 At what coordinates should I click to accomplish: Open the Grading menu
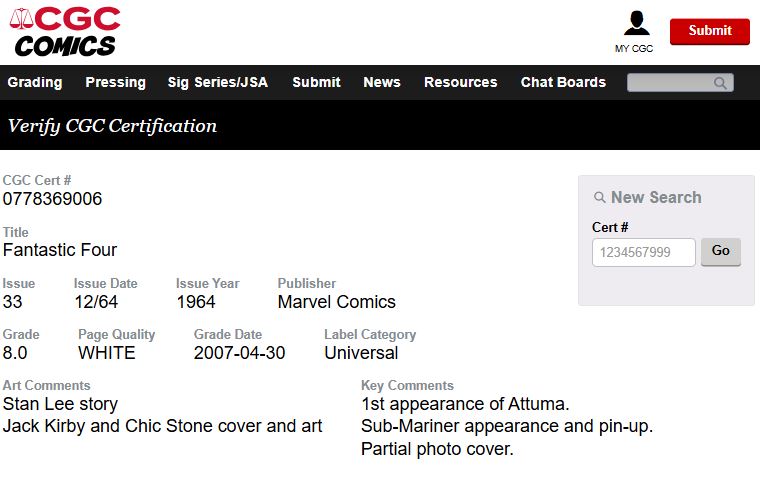coord(35,82)
